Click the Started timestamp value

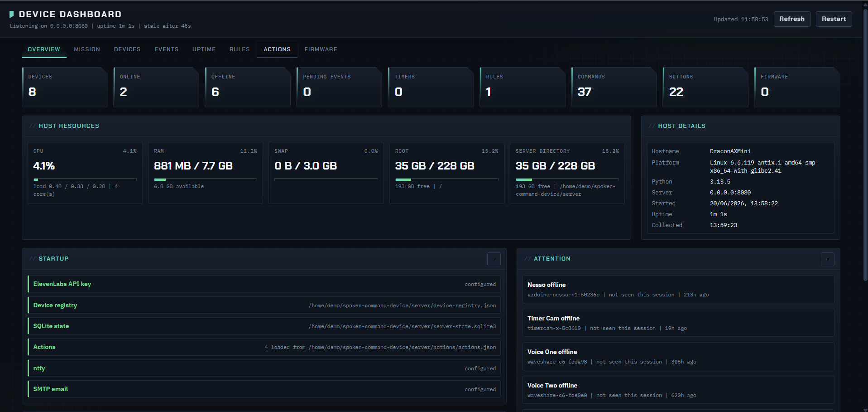(x=743, y=204)
